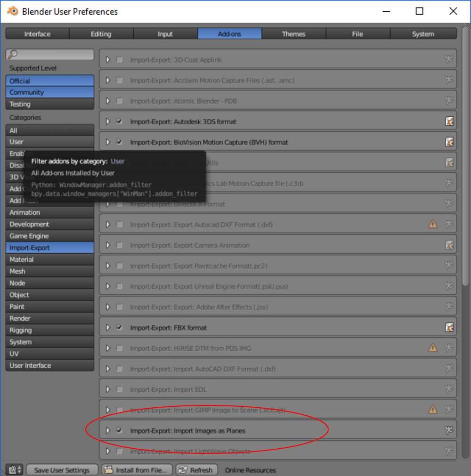This screenshot has width=471, height=476.
Task: Expand the HiRISE DTM from PDS IMG details
Action: coord(108,348)
